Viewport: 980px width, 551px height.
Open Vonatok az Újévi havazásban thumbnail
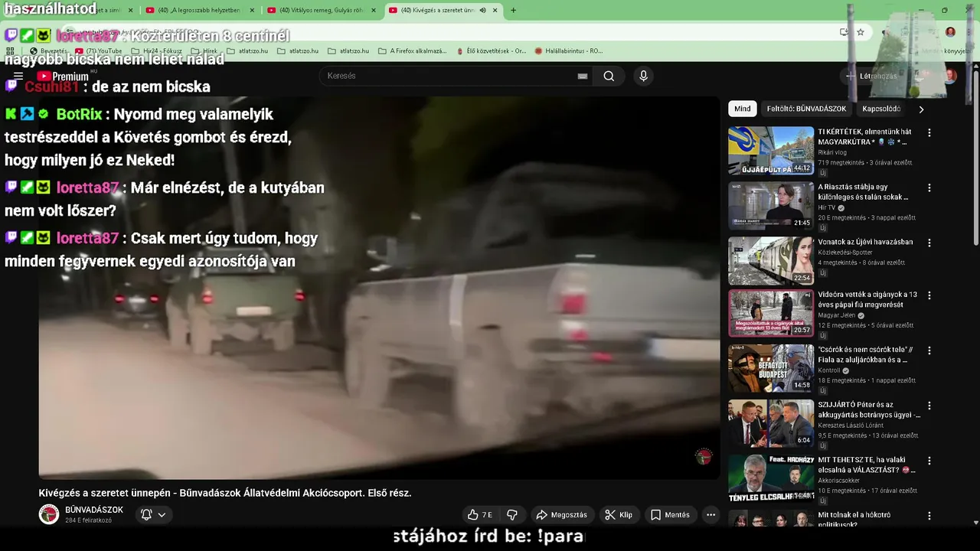tap(771, 261)
